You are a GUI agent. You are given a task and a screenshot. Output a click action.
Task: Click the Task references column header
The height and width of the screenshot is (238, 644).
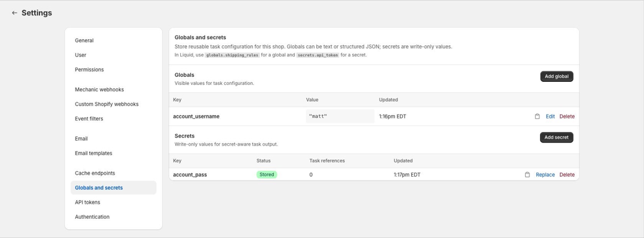[327, 161]
